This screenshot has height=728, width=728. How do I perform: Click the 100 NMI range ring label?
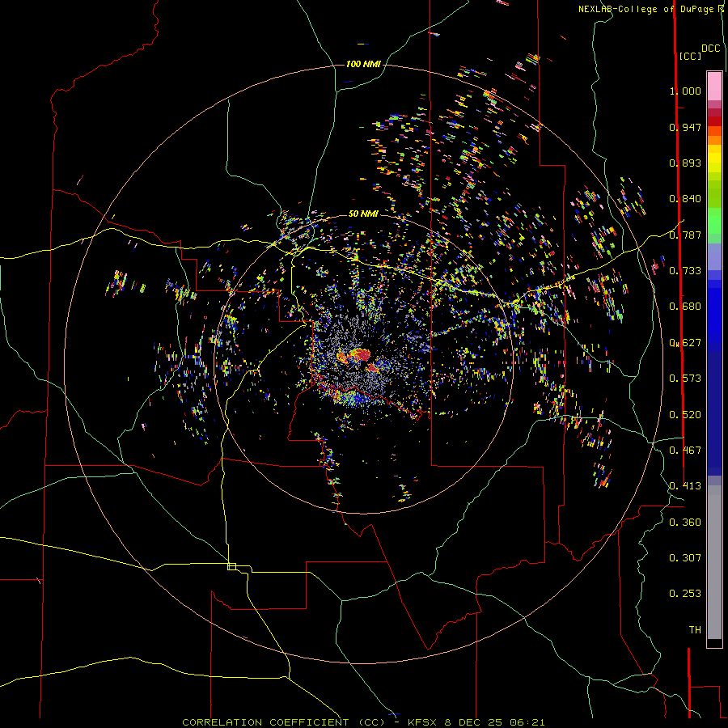point(363,64)
